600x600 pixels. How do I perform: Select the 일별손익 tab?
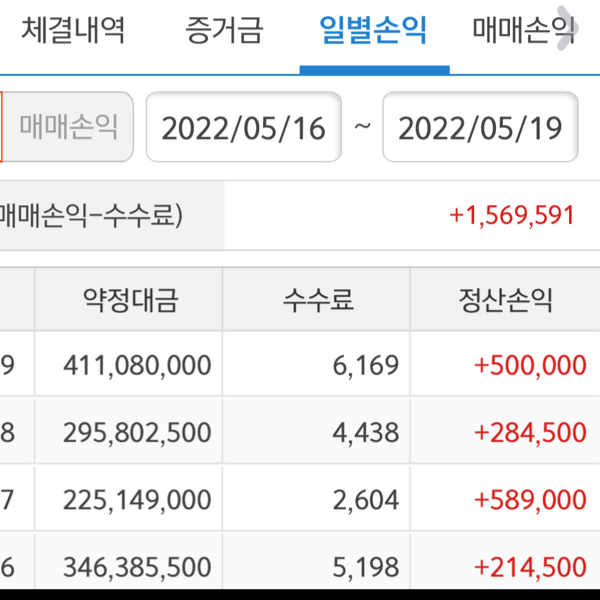pyautogui.click(x=374, y=31)
